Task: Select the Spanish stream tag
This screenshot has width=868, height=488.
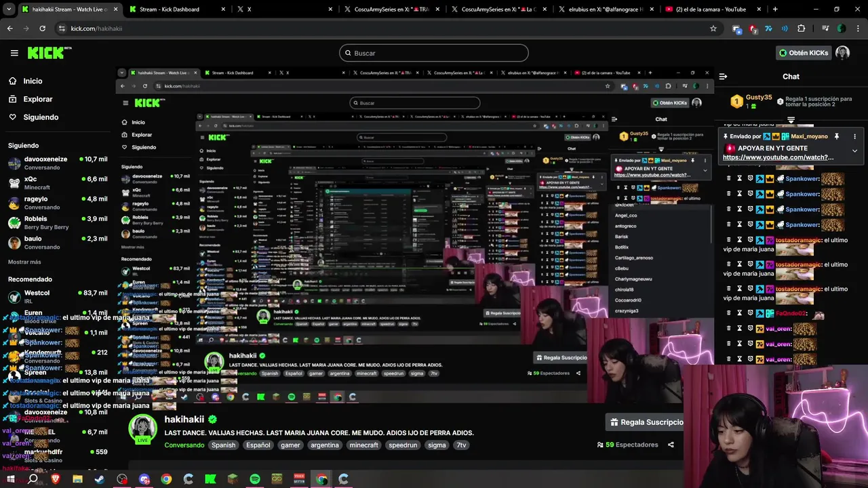Action: click(223, 445)
